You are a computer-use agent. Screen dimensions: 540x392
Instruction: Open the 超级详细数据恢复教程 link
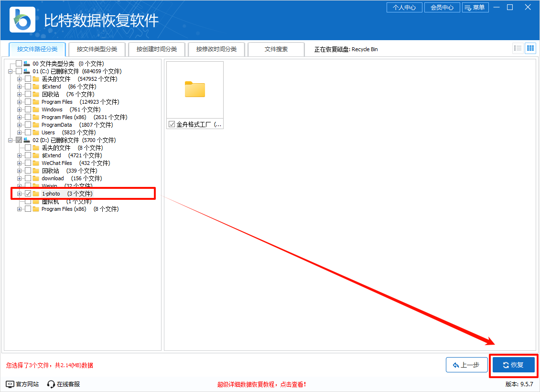[261, 384]
